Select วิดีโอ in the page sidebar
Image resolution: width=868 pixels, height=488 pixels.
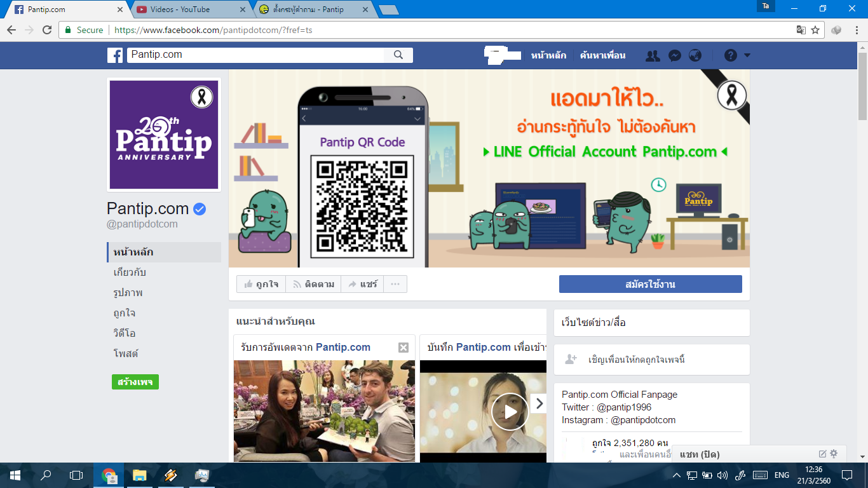tap(125, 334)
